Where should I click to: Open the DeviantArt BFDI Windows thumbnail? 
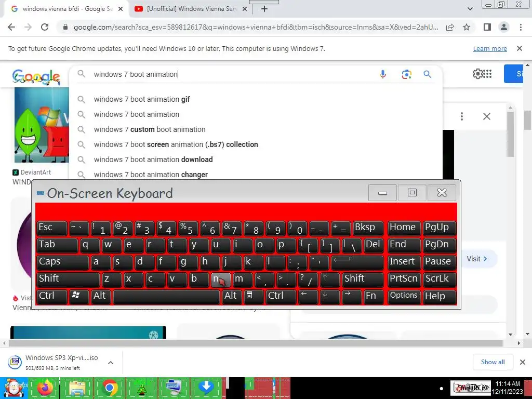(42, 125)
